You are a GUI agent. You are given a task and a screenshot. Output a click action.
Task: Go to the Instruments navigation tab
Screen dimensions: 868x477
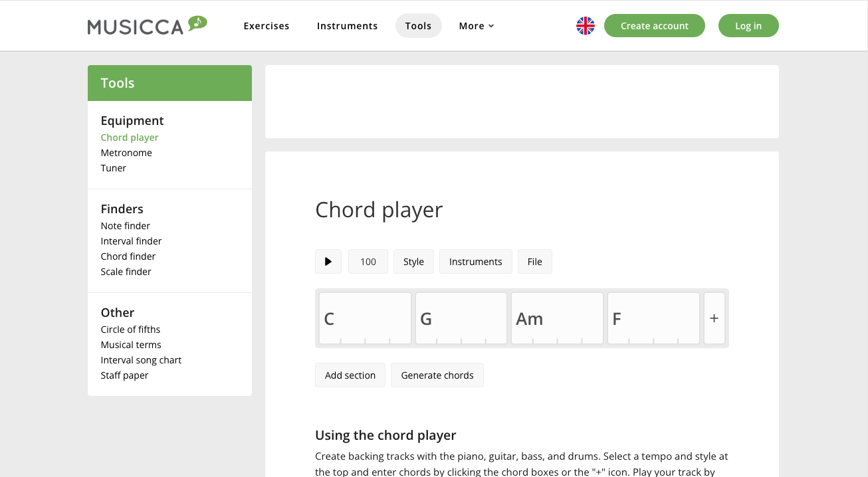point(347,26)
